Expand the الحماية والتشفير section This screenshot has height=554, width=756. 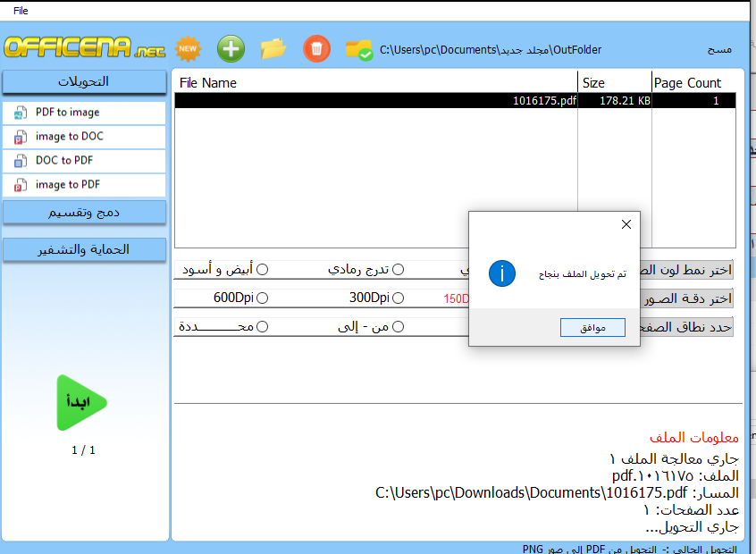pos(84,250)
